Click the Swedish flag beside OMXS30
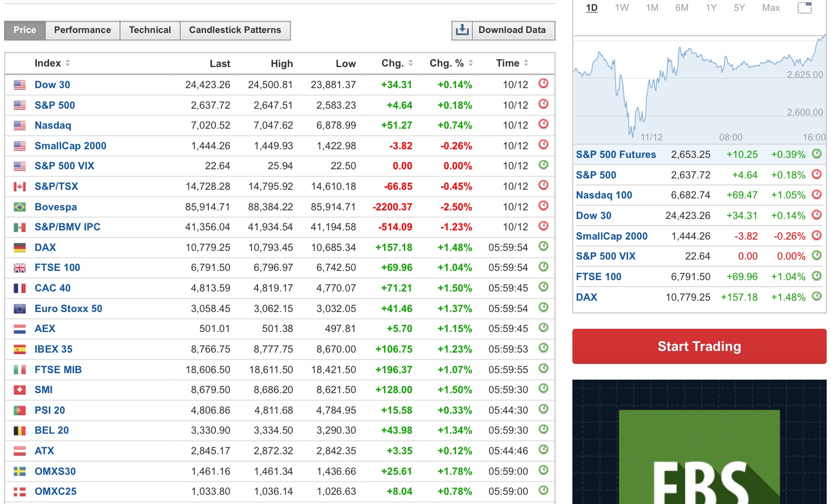The image size is (831, 504). click(x=19, y=472)
